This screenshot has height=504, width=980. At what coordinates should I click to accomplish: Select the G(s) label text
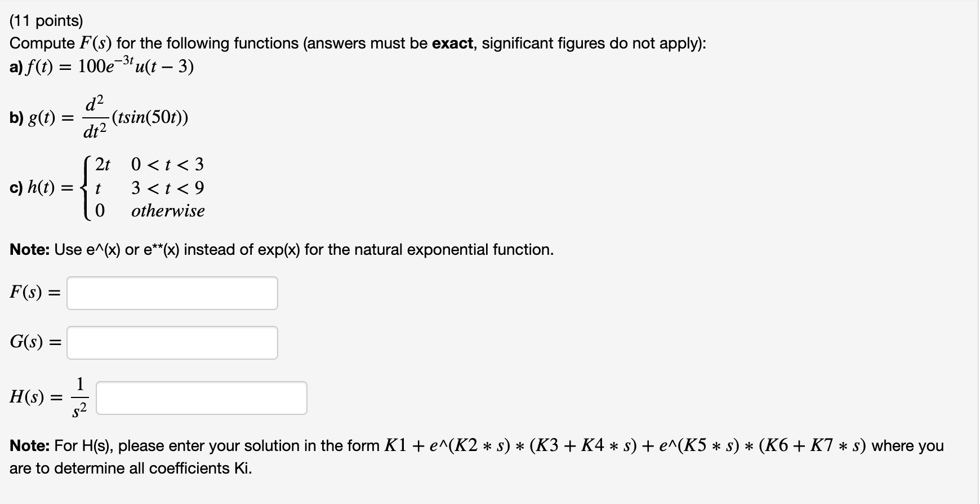[x=32, y=342]
